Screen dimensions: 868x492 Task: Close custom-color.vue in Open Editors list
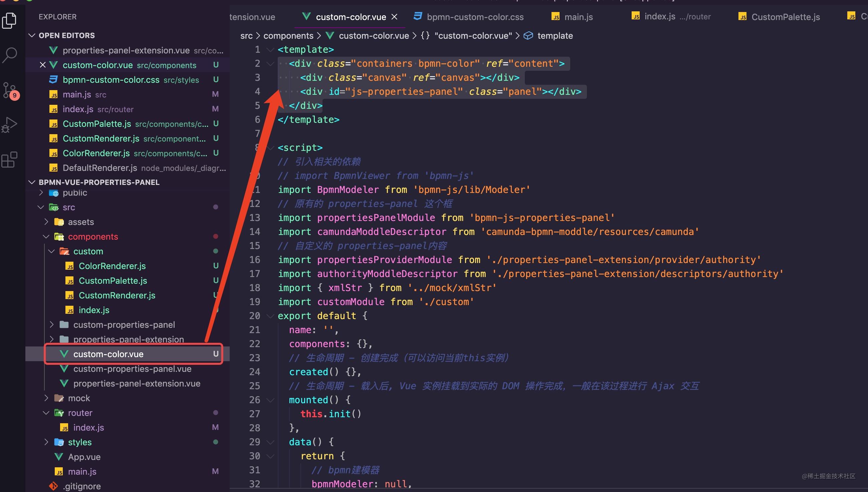point(43,65)
